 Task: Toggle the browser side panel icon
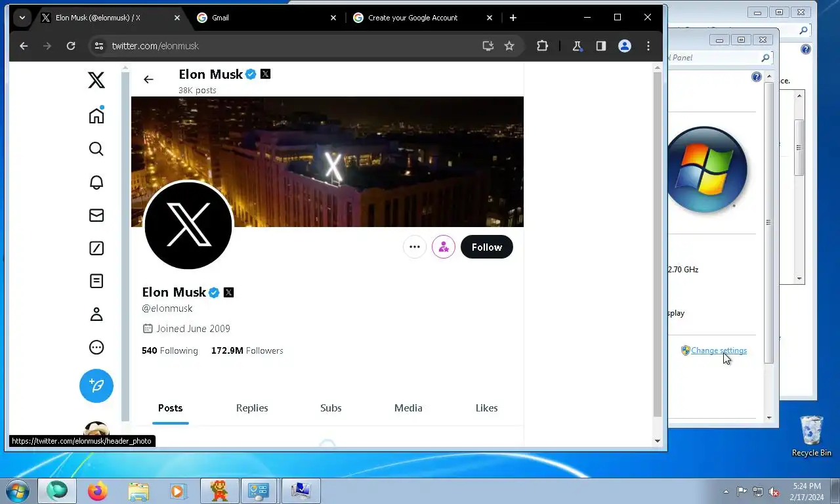(600, 46)
